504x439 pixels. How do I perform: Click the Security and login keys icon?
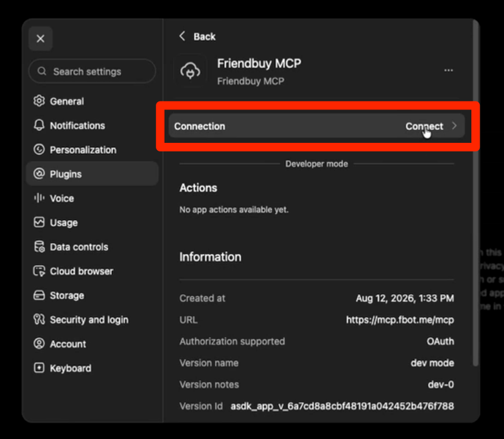(x=39, y=319)
